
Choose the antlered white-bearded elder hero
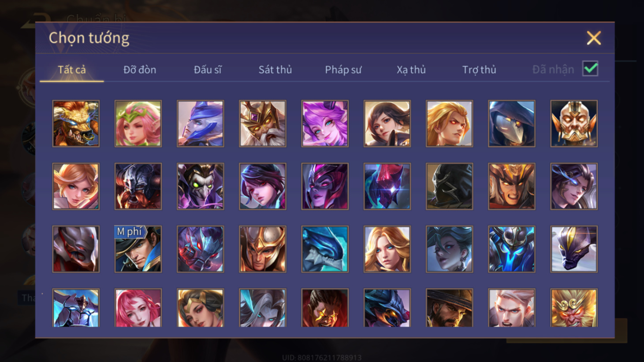(x=262, y=123)
